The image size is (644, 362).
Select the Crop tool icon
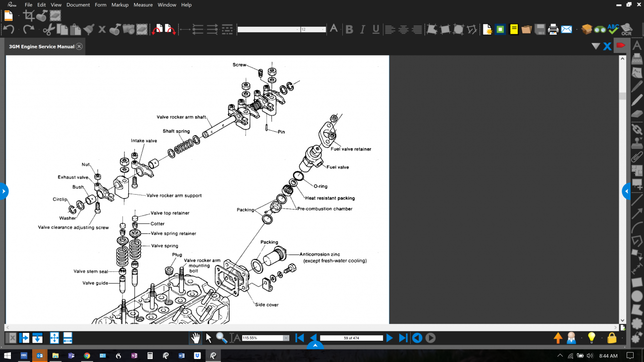click(29, 15)
